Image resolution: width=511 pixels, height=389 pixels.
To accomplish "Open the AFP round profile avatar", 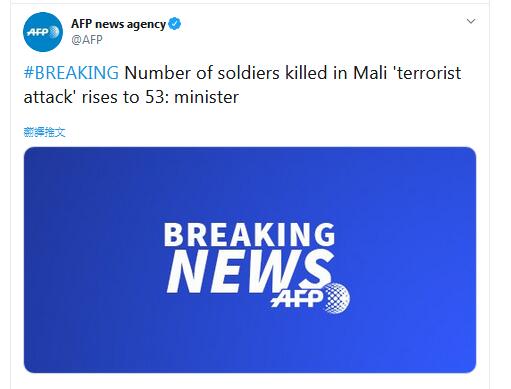I will [x=43, y=32].
